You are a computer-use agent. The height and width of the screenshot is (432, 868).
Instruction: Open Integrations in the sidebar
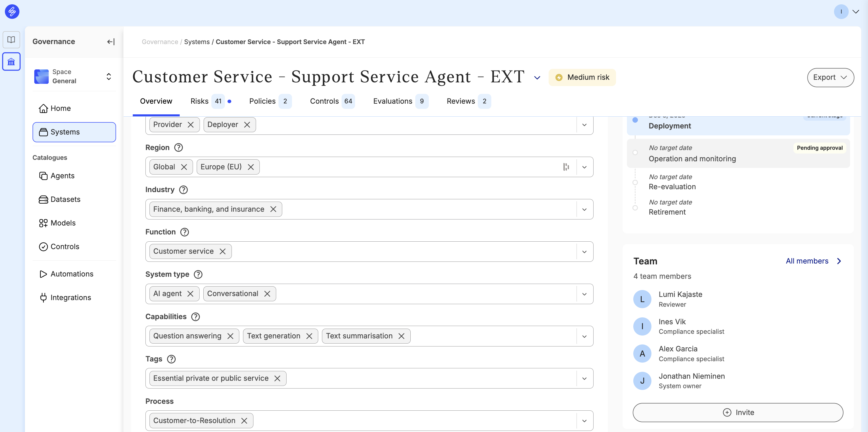click(74, 298)
